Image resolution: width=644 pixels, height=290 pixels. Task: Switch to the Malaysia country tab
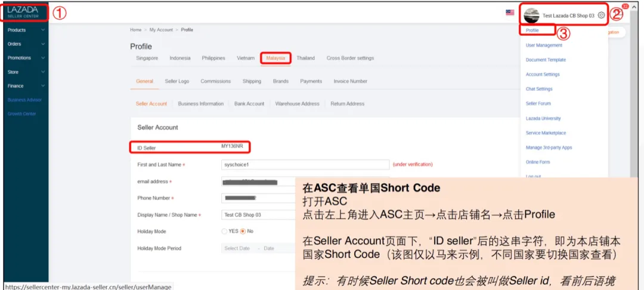[275, 58]
